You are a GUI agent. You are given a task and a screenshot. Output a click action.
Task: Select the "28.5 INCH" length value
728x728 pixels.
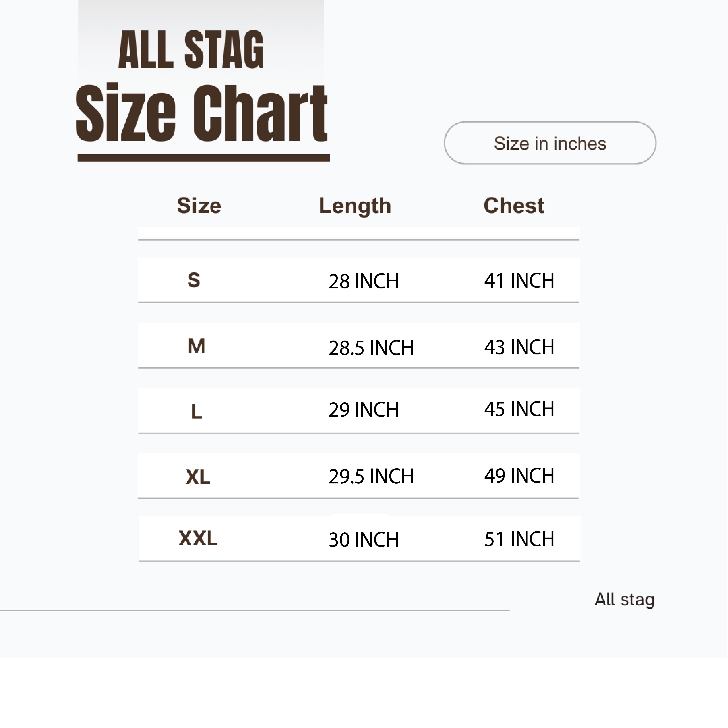click(x=371, y=348)
